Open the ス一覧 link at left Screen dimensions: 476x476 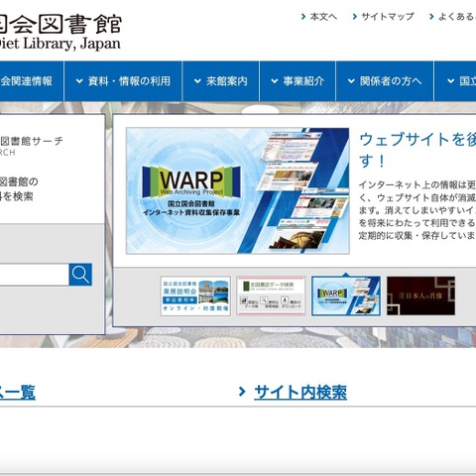[x=18, y=393]
